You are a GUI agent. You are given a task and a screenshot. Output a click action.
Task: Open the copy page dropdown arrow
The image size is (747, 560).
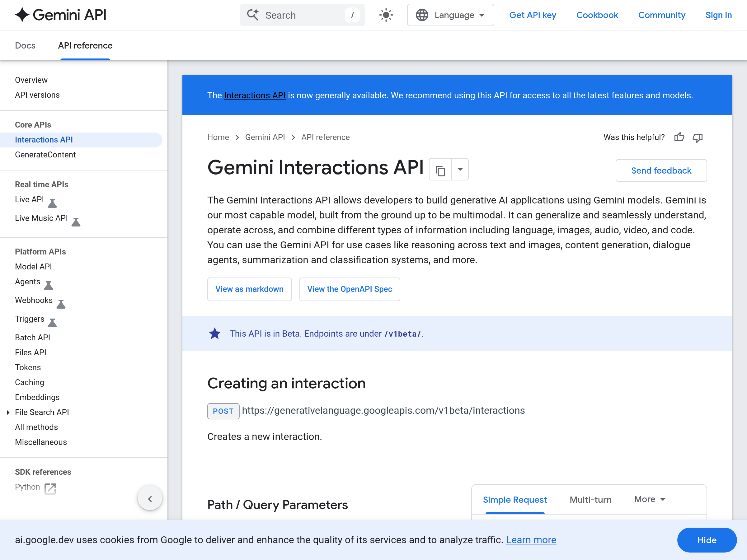click(460, 170)
